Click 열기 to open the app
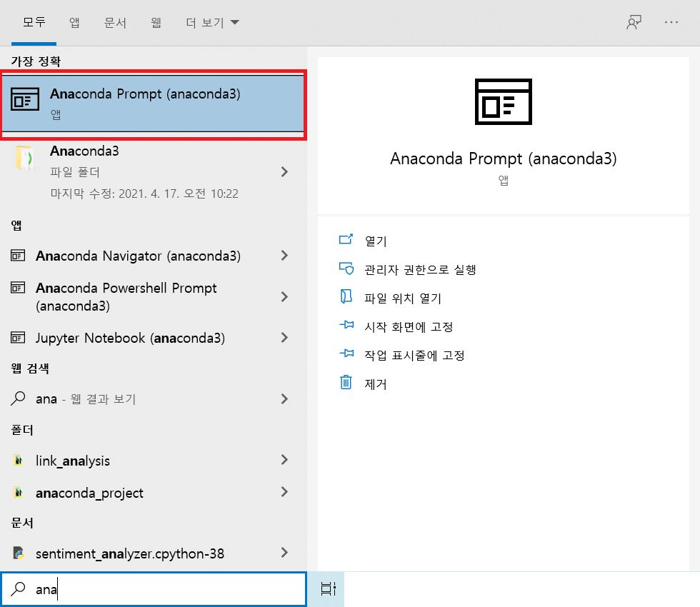The width and height of the screenshot is (700, 607). pyautogui.click(x=376, y=241)
